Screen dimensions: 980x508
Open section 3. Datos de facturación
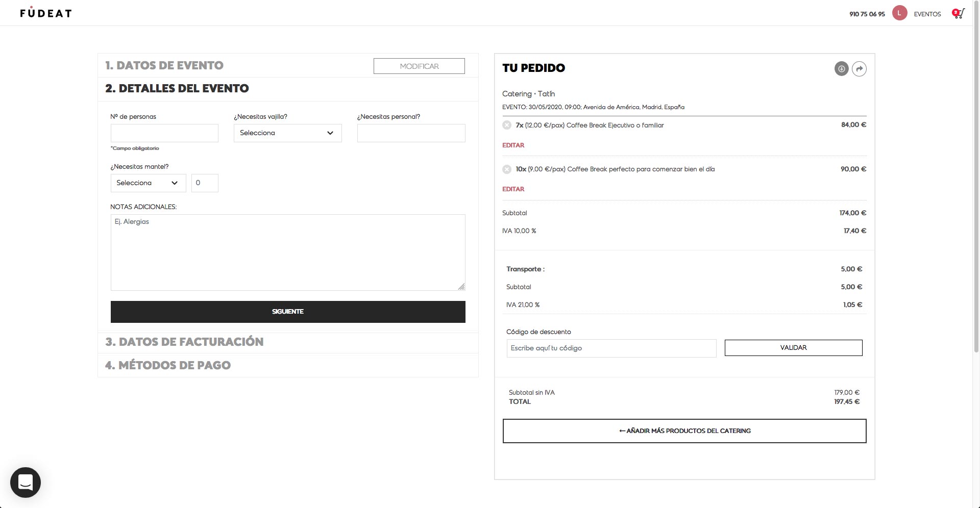pyautogui.click(x=184, y=342)
